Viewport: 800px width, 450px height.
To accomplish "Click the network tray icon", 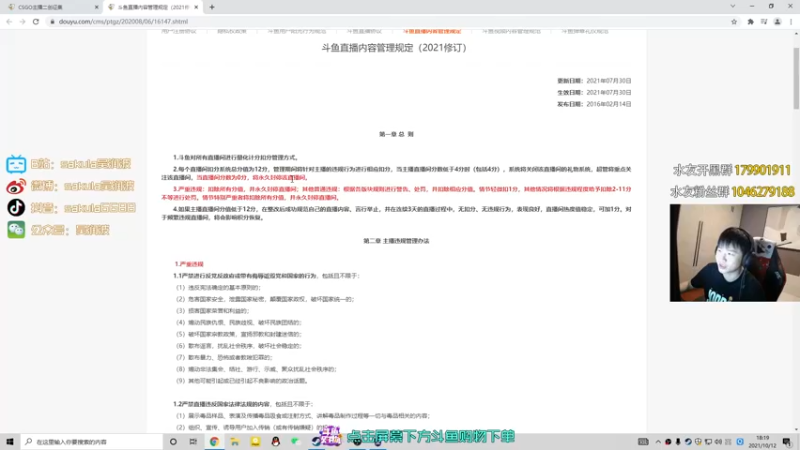I will coord(708,442).
